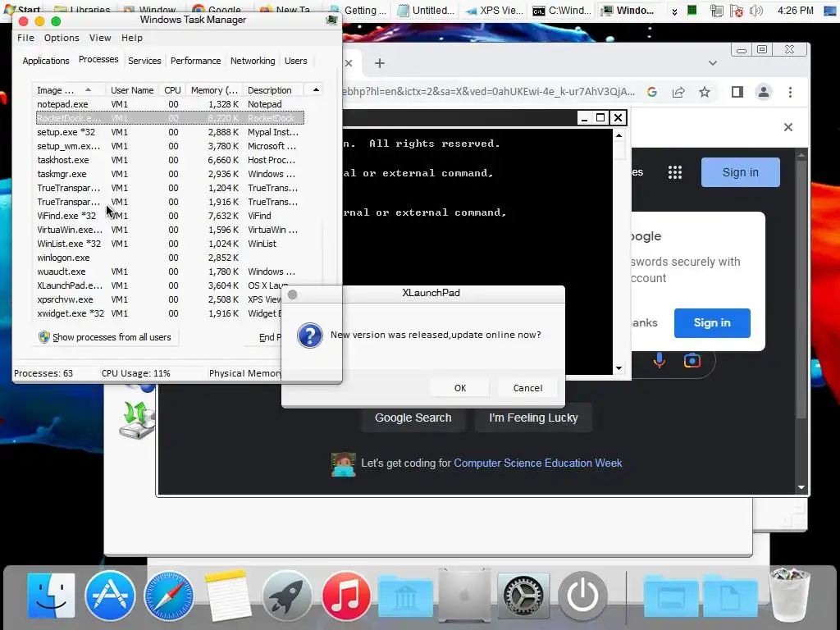Open System Preferences gear in dock
840x630 pixels.
click(x=523, y=596)
